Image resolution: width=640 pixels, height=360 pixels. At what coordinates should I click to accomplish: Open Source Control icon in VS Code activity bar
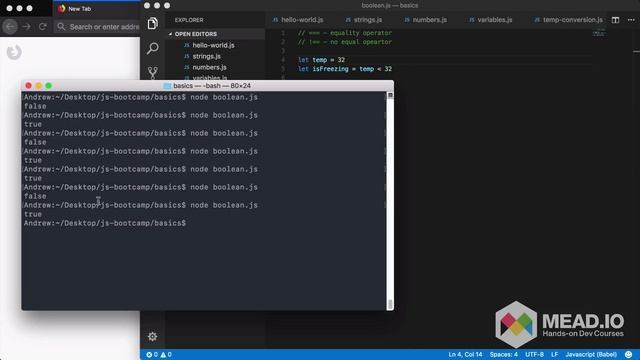pos(153,73)
